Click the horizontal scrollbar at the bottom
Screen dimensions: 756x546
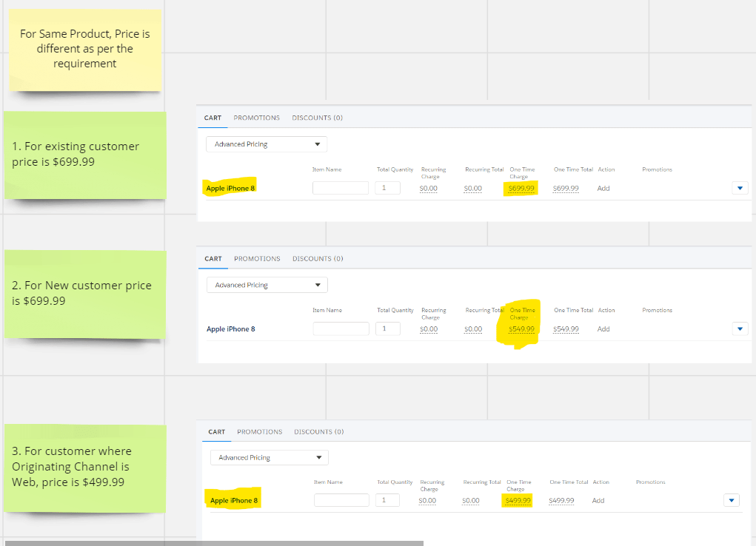[x=214, y=543]
